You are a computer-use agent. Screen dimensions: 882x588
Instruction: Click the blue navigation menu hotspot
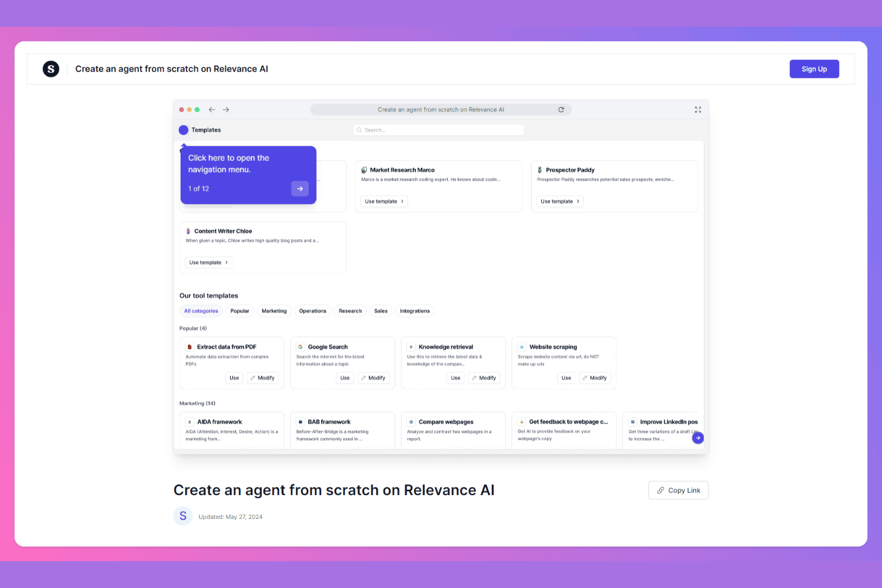pos(184,130)
